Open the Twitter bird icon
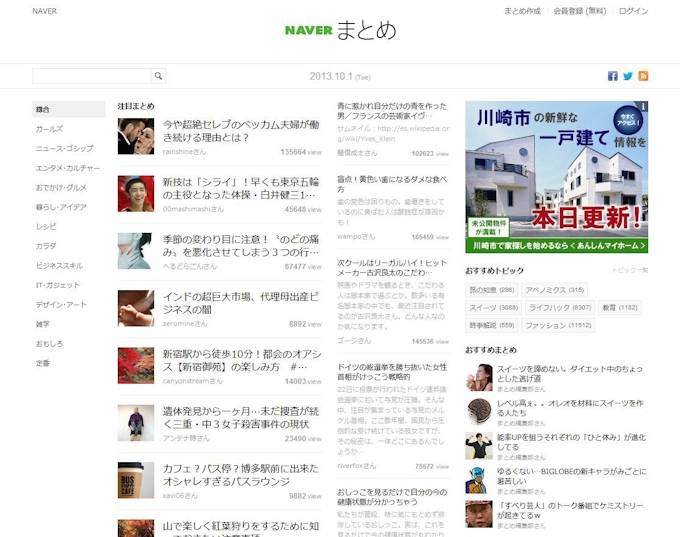Screen dimensions: 680x537 pos(628,76)
